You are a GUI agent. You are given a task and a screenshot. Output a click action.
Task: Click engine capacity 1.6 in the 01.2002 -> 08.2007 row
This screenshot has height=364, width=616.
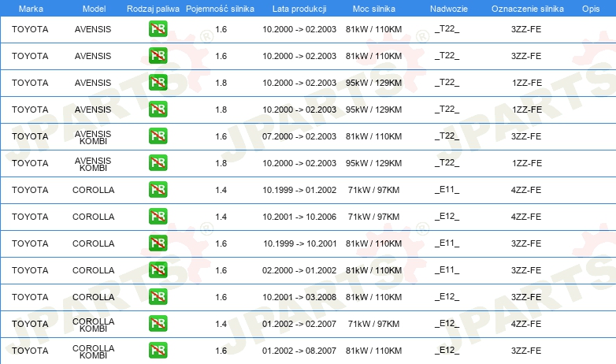221,351
